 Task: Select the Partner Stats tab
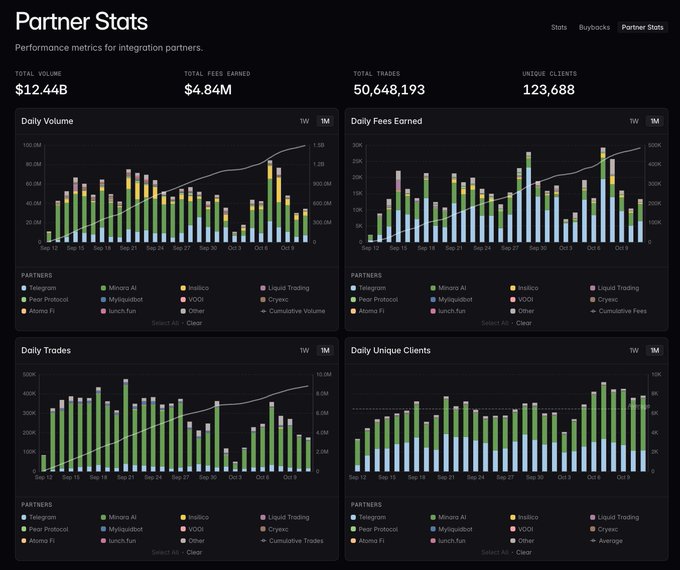642,27
